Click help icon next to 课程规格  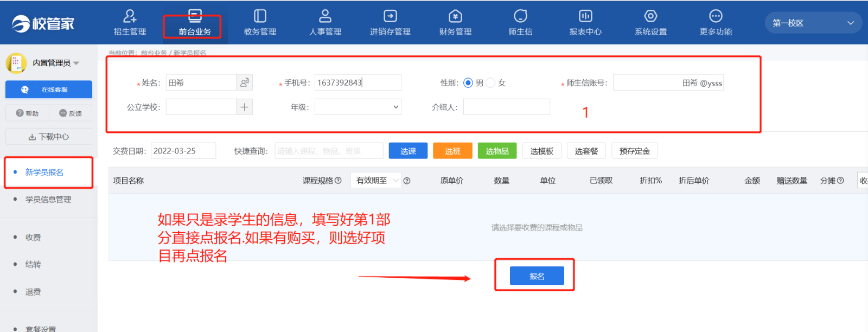click(338, 181)
